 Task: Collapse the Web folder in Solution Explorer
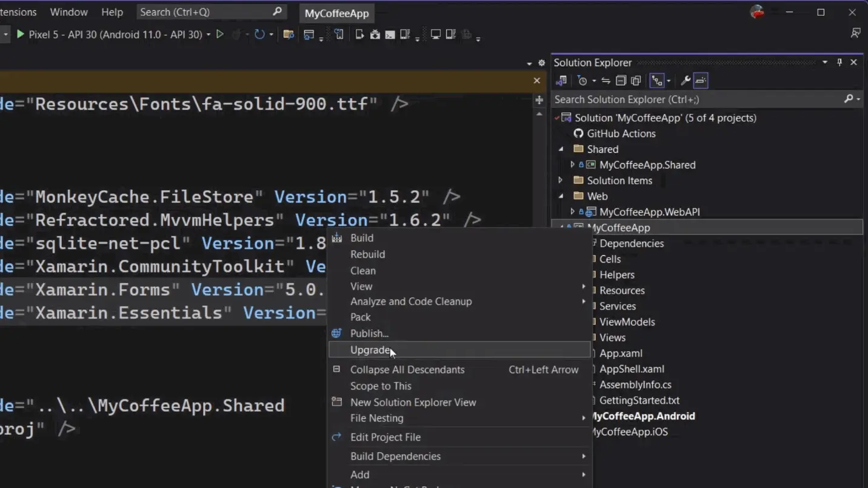click(x=560, y=196)
